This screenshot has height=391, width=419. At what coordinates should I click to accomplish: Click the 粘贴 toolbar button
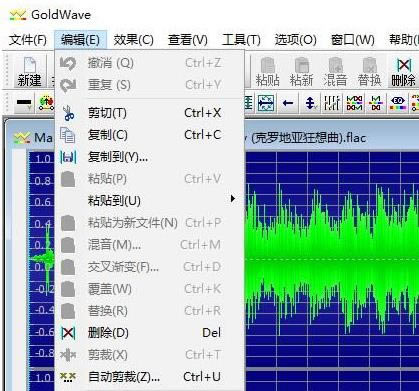267,71
